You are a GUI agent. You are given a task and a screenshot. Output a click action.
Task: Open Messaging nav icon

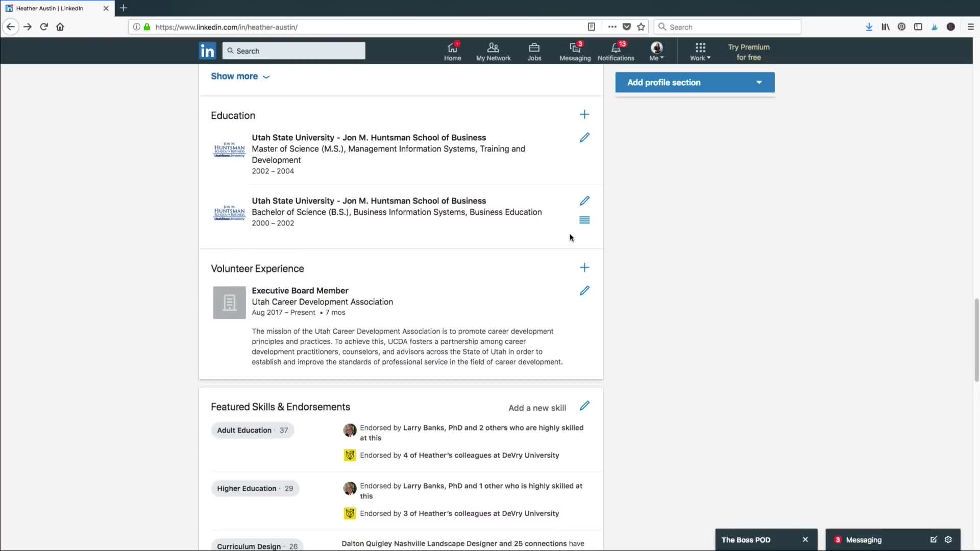point(575,51)
